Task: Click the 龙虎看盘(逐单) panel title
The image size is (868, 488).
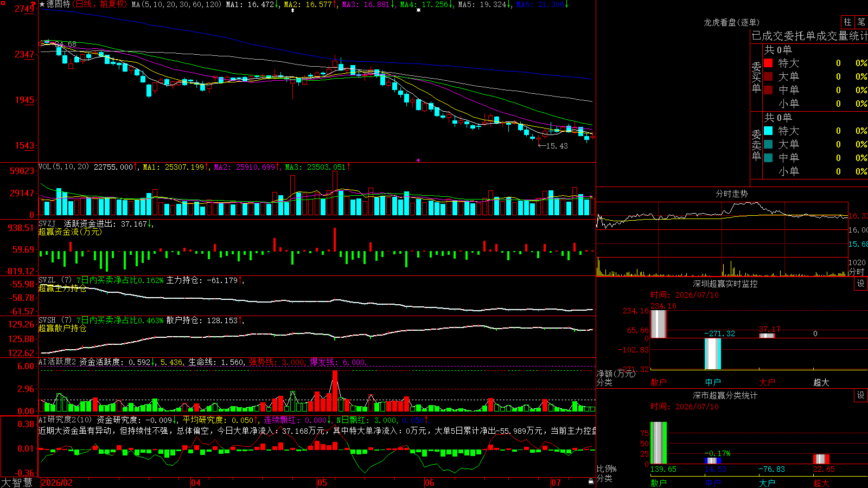Action: (x=731, y=22)
